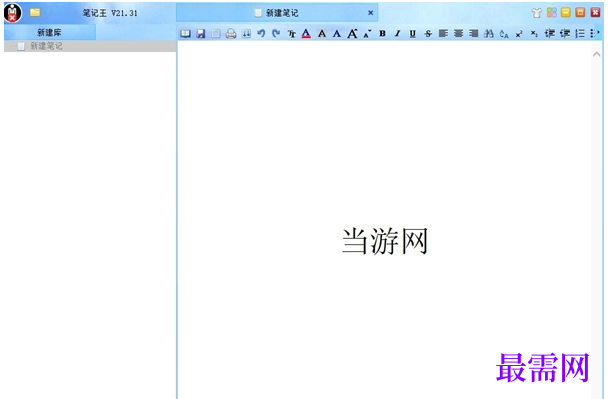Open the skin (shirt) icon

click(537, 13)
